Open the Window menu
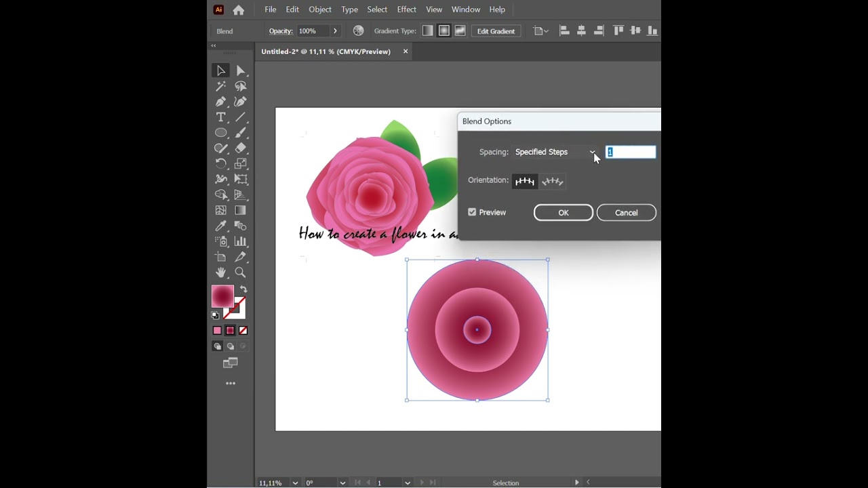The height and width of the screenshot is (488, 868). (466, 9)
